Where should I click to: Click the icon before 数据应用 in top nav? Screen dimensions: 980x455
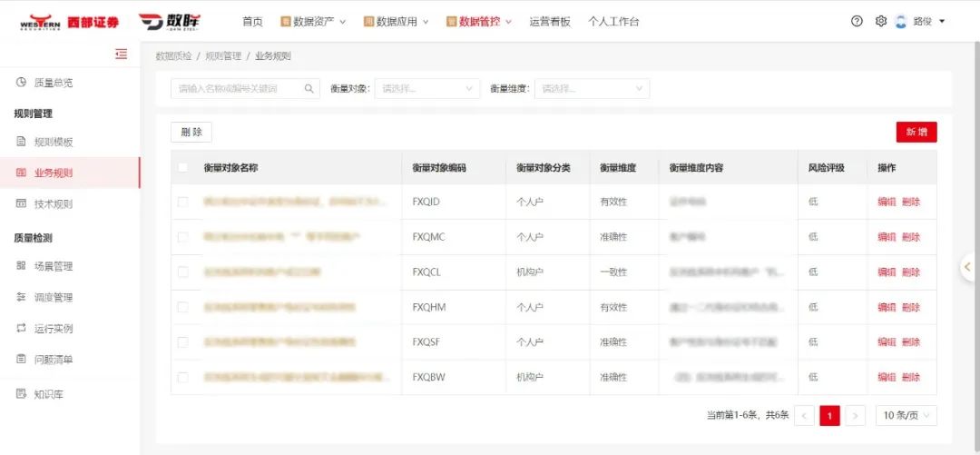pyautogui.click(x=368, y=22)
